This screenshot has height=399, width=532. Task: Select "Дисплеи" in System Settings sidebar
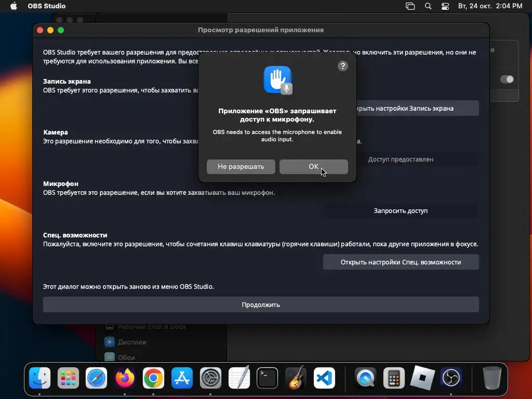coord(131,342)
